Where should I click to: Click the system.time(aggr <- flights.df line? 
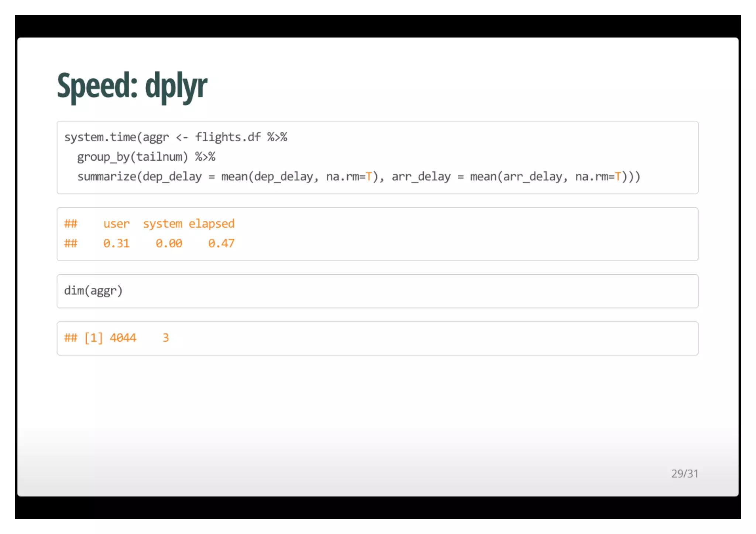pos(176,137)
